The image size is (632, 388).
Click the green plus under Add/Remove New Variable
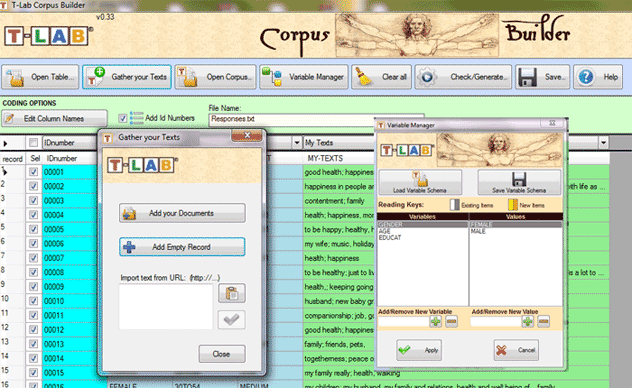click(435, 322)
